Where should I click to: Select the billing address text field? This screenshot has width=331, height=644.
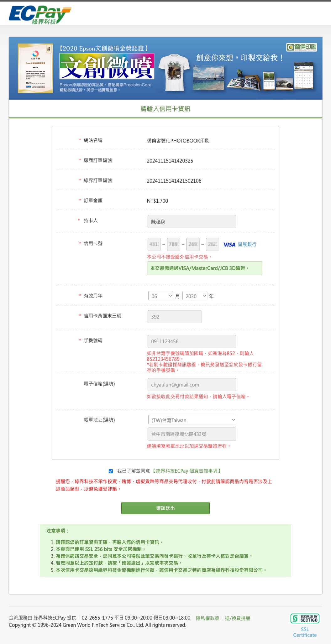pyautogui.click(x=192, y=434)
